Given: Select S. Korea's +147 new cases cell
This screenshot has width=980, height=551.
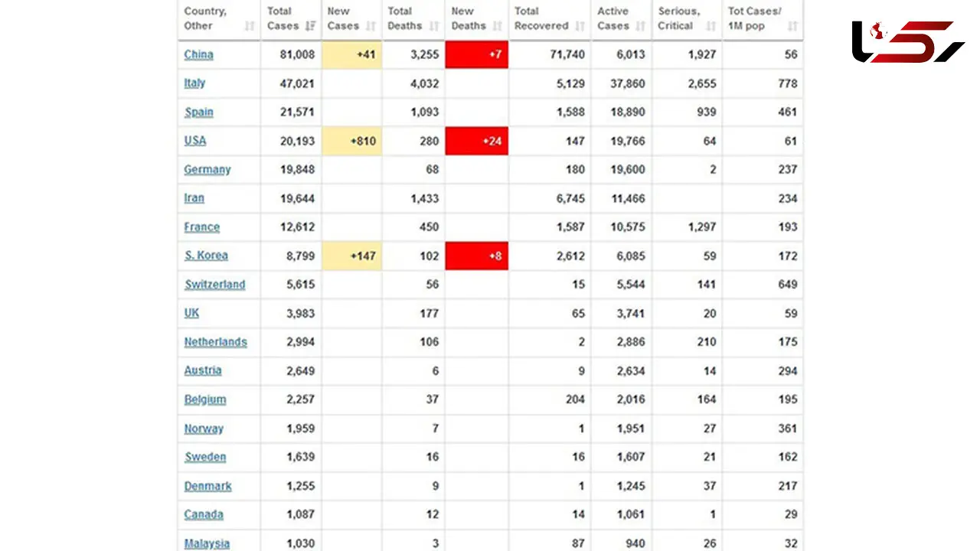Looking at the screenshot, I should [x=351, y=256].
